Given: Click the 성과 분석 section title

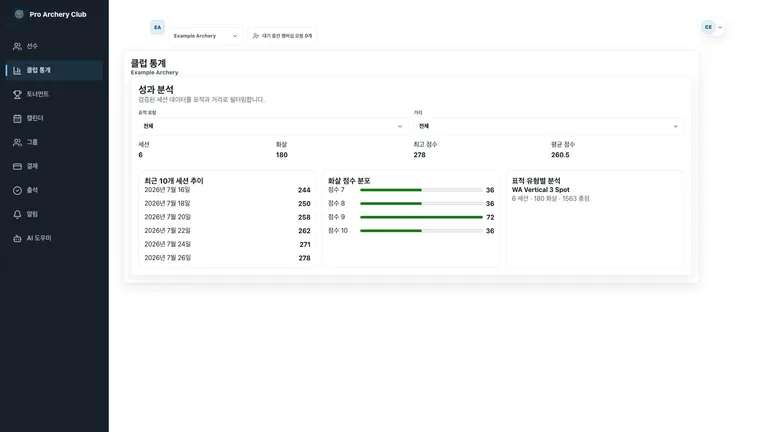Looking at the screenshot, I should (x=156, y=90).
